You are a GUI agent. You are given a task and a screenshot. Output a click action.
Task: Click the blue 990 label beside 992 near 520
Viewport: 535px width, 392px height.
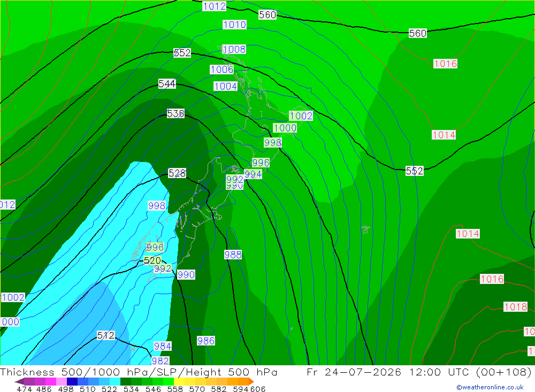186,275
